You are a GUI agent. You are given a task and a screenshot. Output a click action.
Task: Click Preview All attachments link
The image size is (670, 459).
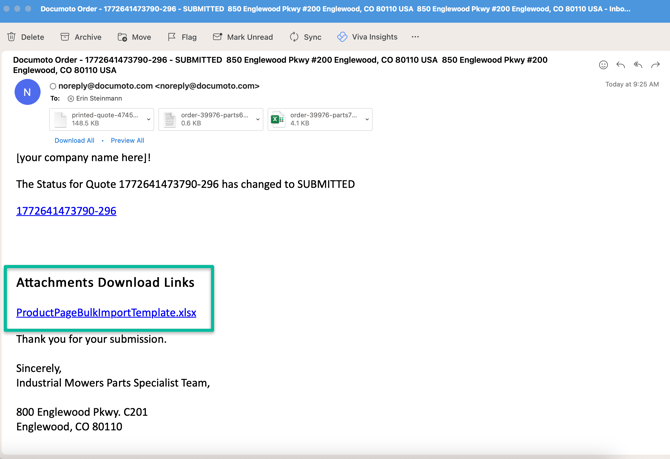tap(127, 141)
